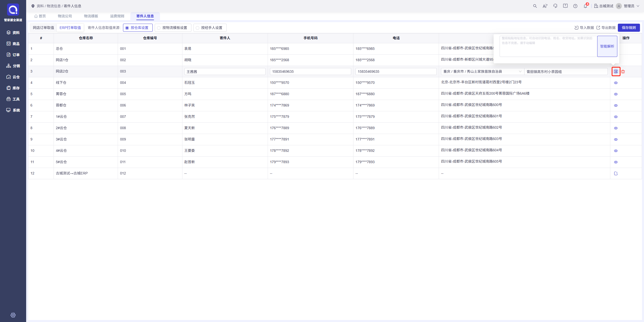Open the help question mark icon
Viewport: 644px width, 322px height.
pos(575,6)
